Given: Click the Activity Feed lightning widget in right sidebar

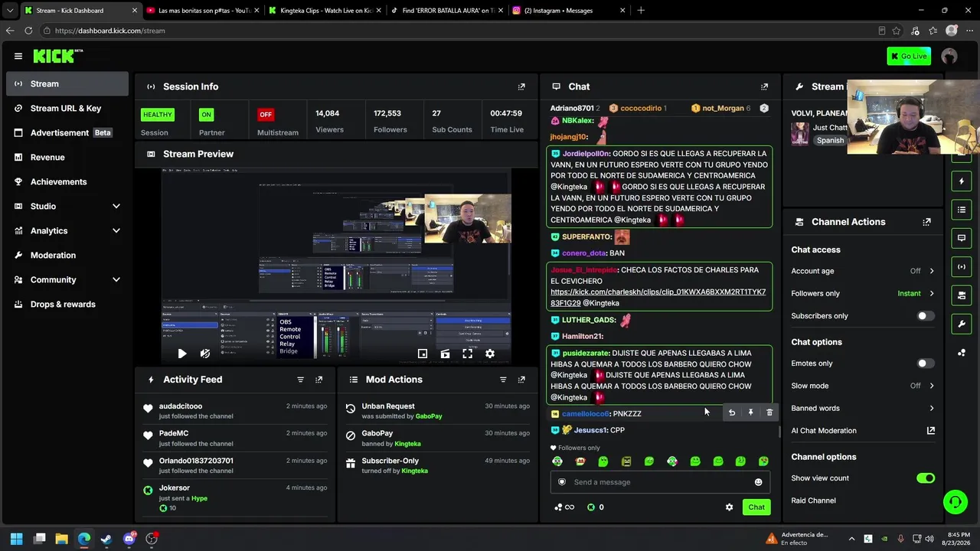Looking at the screenshot, I should click(x=962, y=181).
